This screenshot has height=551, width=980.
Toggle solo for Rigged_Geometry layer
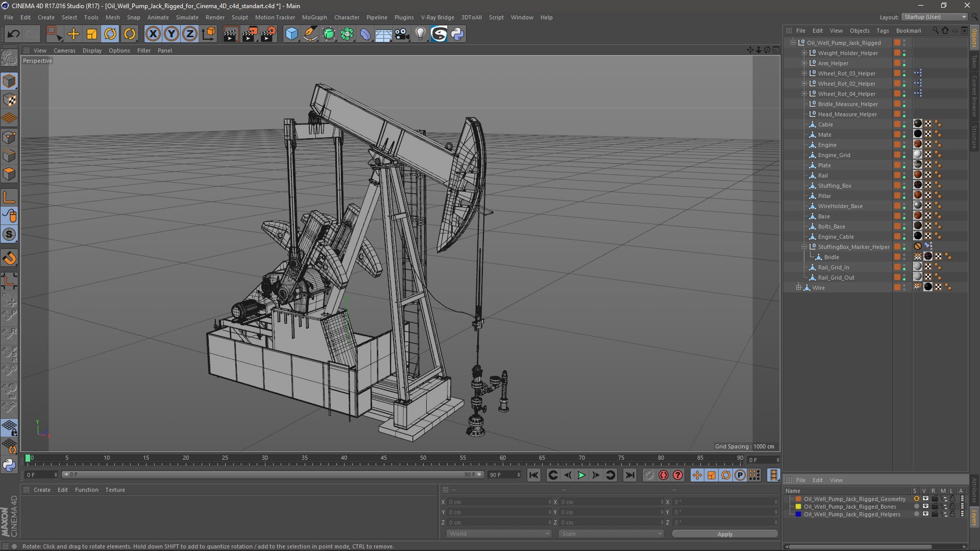916,499
